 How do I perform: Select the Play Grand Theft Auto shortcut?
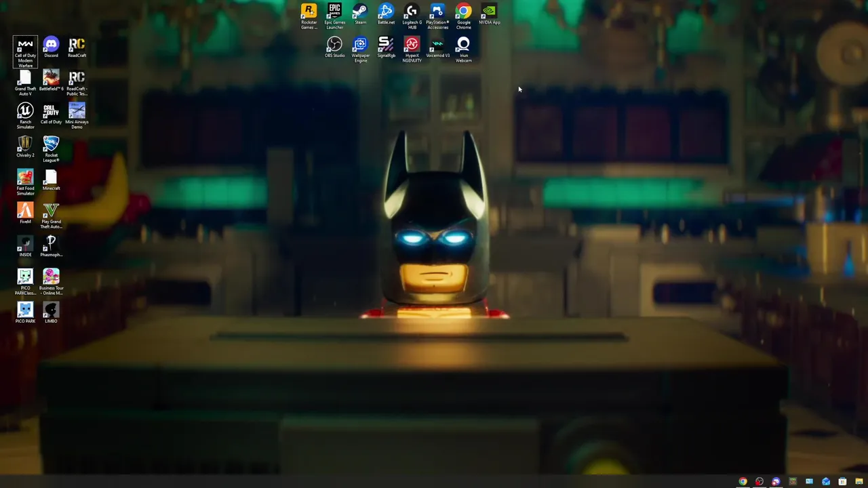pyautogui.click(x=51, y=216)
